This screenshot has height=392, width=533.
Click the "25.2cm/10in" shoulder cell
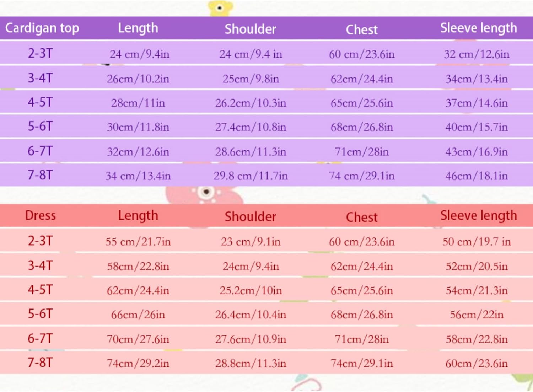(251, 290)
